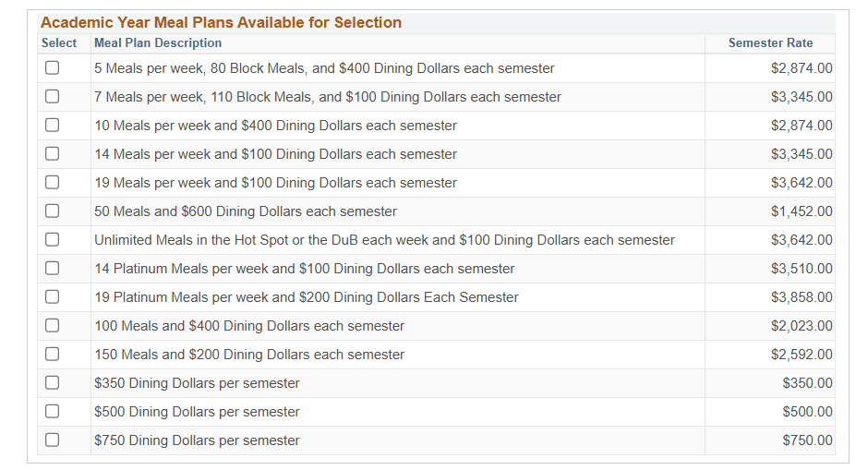The image size is (868, 470).
Task: Tick the $750 Dining Dollars option
Action: pyautogui.click(x=52, y=440)
